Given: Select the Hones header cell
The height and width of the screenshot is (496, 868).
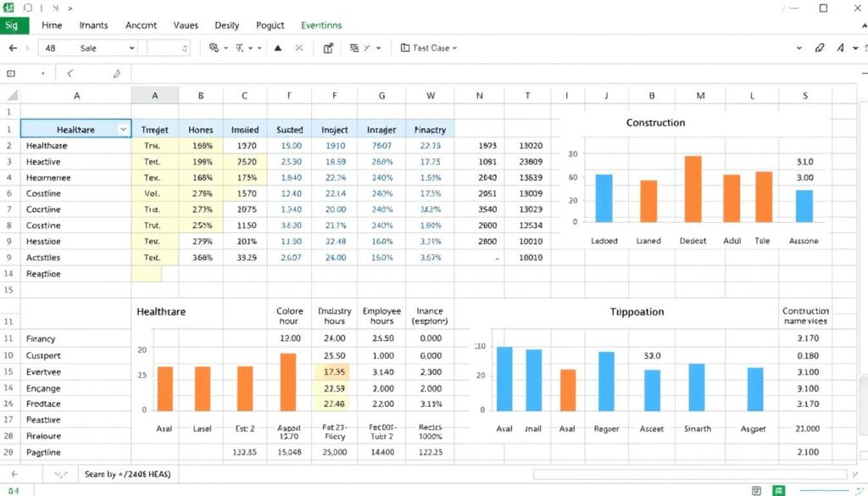Looking at the screenshot, I should point(201,130).
